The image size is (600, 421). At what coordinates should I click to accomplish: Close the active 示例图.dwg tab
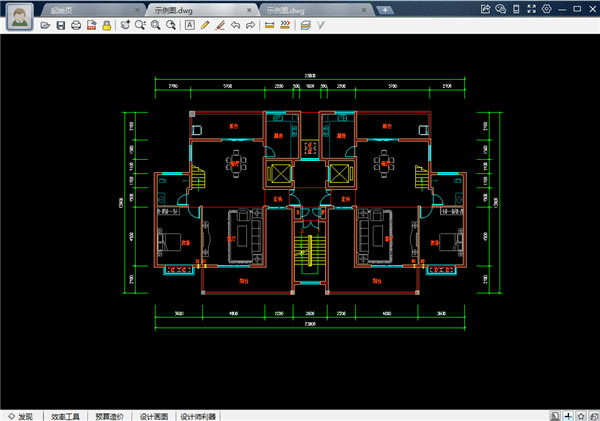pyautogui.click(x=248, y=8)
